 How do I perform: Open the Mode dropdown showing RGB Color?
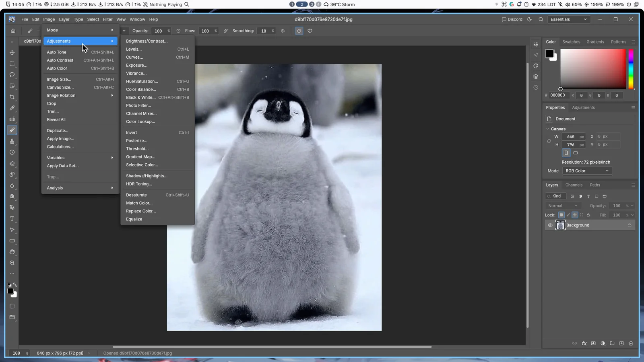[587, 171]
